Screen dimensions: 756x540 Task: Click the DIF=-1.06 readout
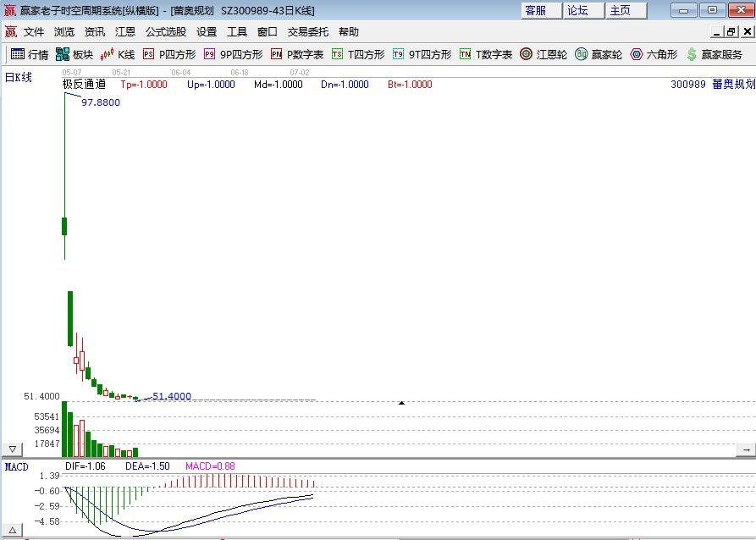click(x=85, y=466)
